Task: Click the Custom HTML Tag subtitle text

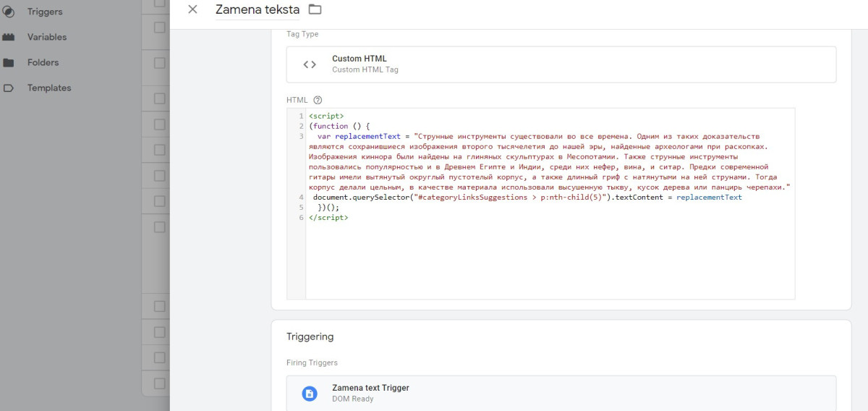Action: pos(365,69)
